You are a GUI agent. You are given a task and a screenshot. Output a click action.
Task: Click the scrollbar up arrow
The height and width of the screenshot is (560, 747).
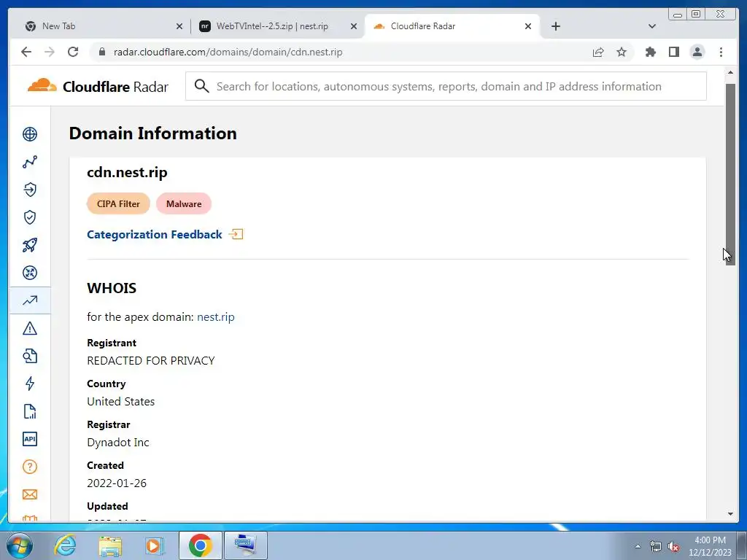730,72
